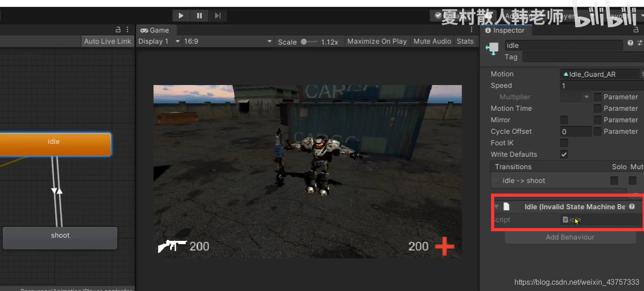Toggle Solo for the idle -> shoot transition

pyautogui.click(x=614, y=181)
